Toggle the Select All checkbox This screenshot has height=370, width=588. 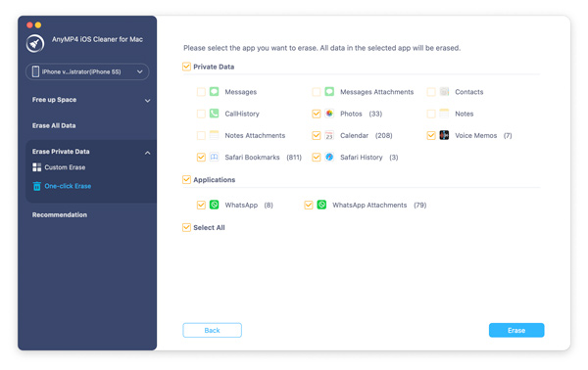[x=186, y=227]
